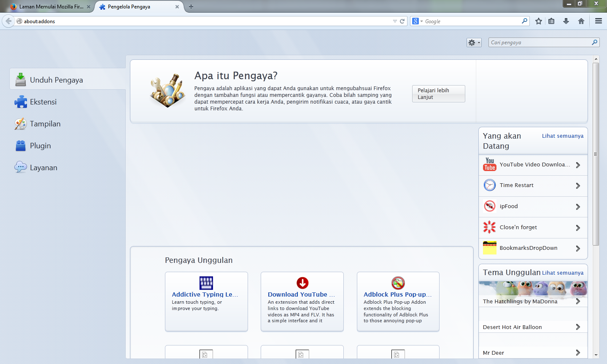The width and height of the screenshot is (607, 364).
Task: Click the Pengaya Unggulan heading
Action: pos(199,260)
